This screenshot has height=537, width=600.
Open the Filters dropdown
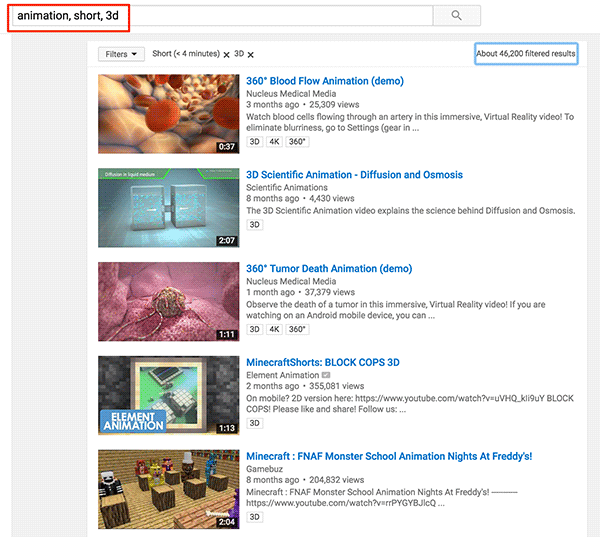122,54
